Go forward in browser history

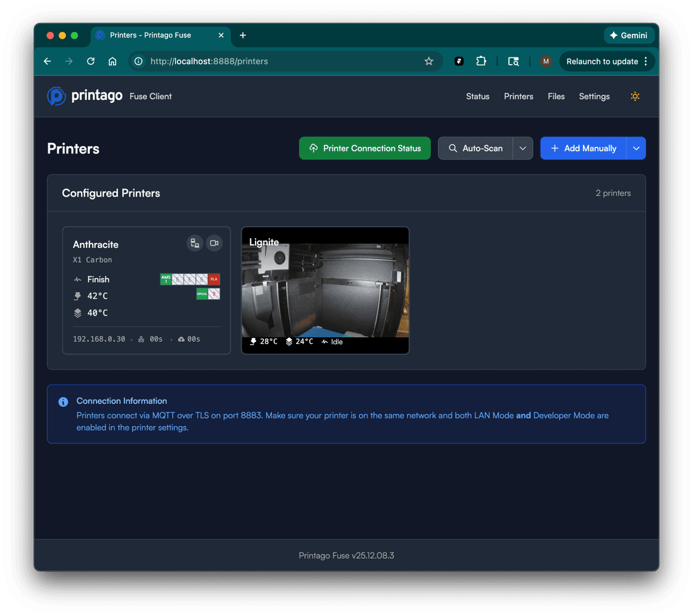[x=69, y=62]
